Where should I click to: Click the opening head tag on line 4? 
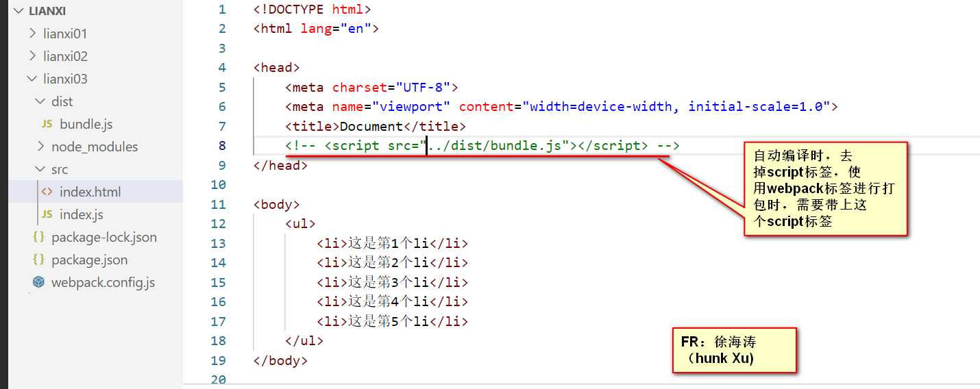tap(276, 68)
